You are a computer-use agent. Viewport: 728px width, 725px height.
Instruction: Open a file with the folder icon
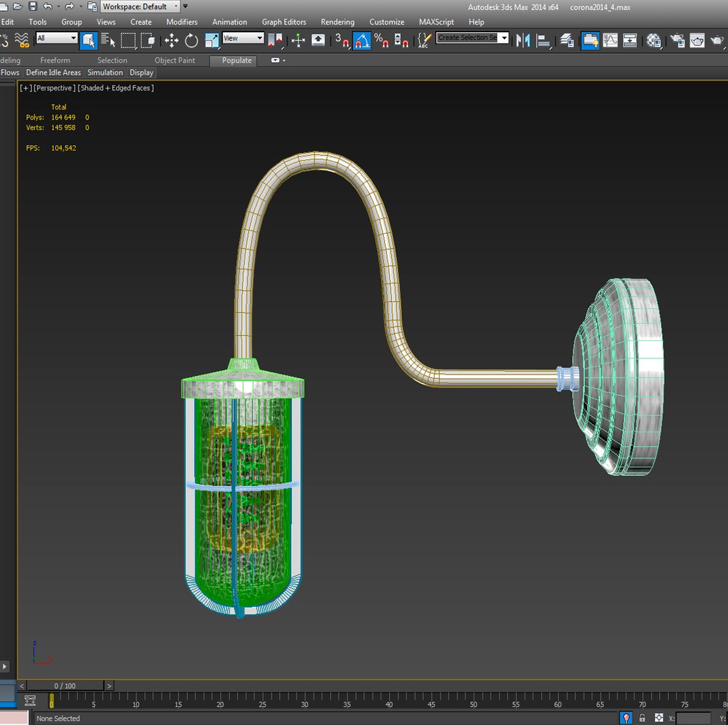click(x=17, y=7)
